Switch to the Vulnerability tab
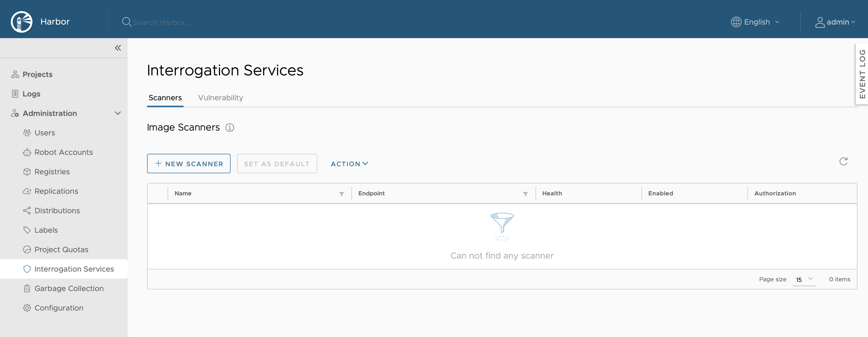868x337 pixels. (220, 97)
